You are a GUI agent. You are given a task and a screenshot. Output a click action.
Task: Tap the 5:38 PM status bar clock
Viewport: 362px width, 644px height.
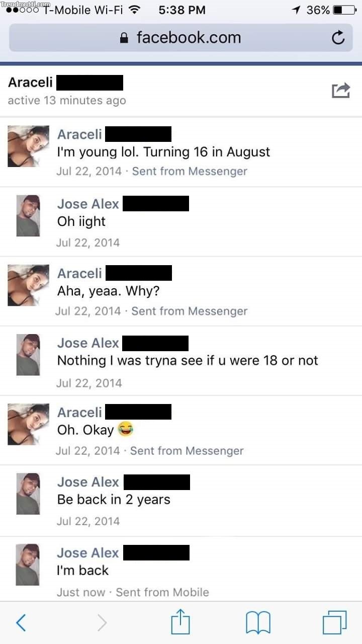click(182, 10)
